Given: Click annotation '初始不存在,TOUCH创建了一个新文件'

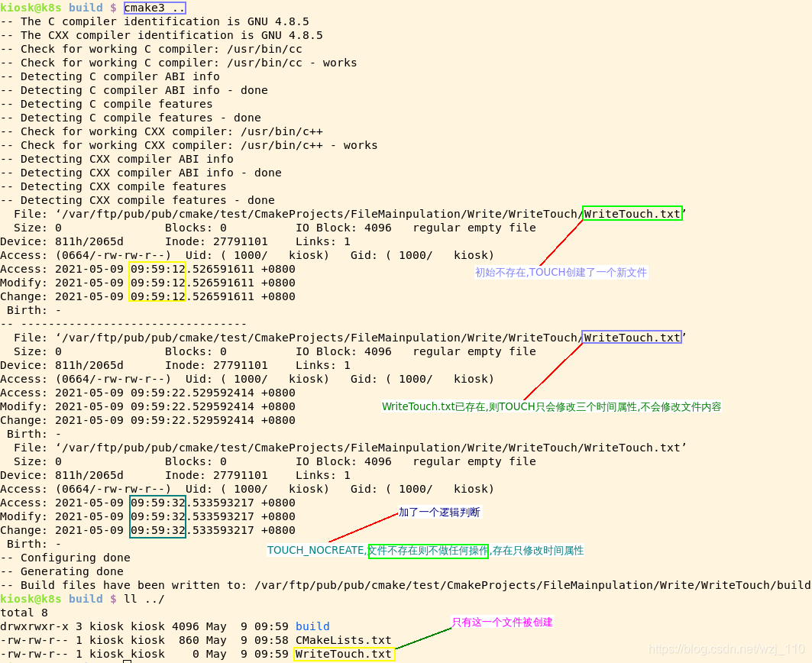Looking at the screenshot, I should [561, 273].
